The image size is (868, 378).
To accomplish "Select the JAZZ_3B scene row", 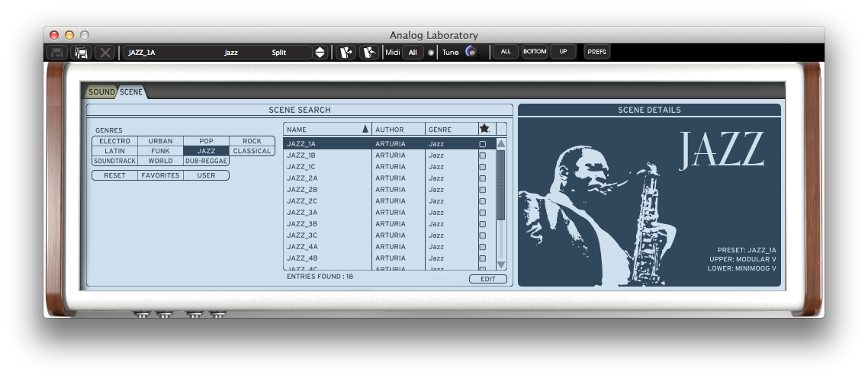I will click(389, 223).
